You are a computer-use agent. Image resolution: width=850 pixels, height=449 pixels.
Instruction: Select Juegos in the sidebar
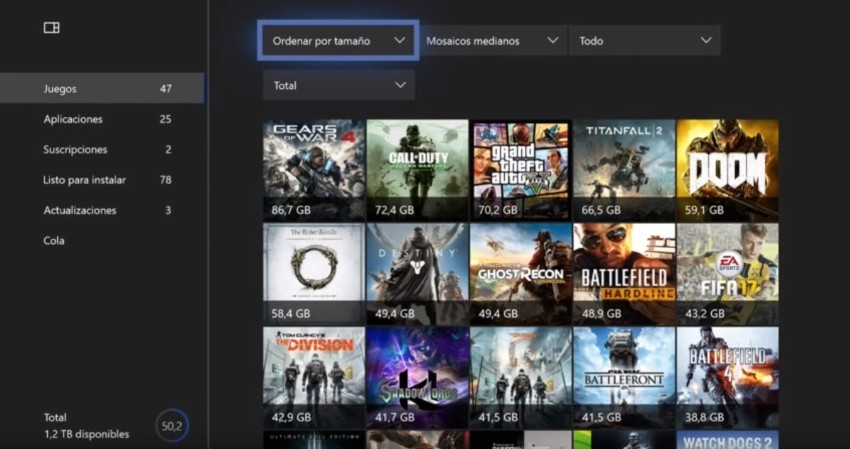point(102,88)
